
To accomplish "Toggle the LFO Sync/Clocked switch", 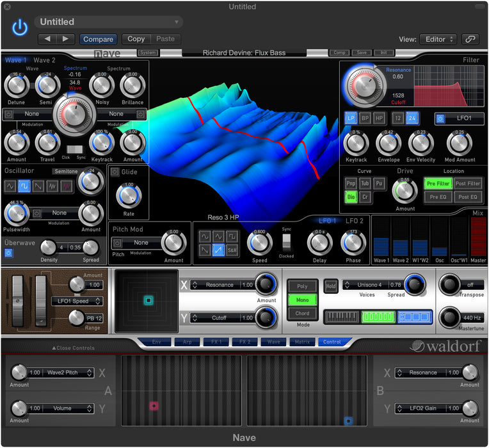I will click(286, 241).
